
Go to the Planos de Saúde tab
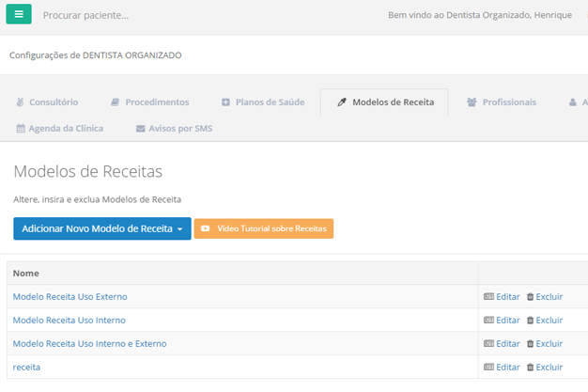click(x=263, y=102)
